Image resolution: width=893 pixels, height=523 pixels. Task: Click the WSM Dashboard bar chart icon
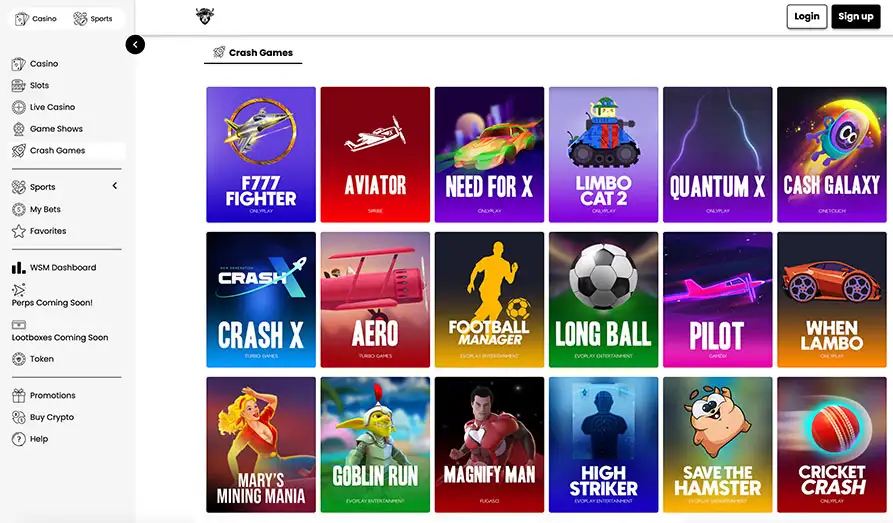(18, 267)
